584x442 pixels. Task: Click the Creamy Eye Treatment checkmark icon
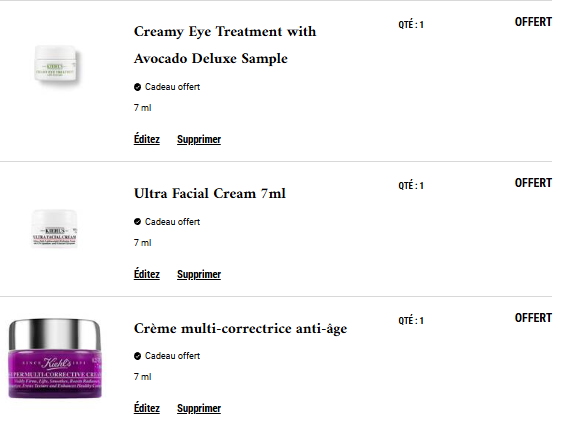pos(137,87)
